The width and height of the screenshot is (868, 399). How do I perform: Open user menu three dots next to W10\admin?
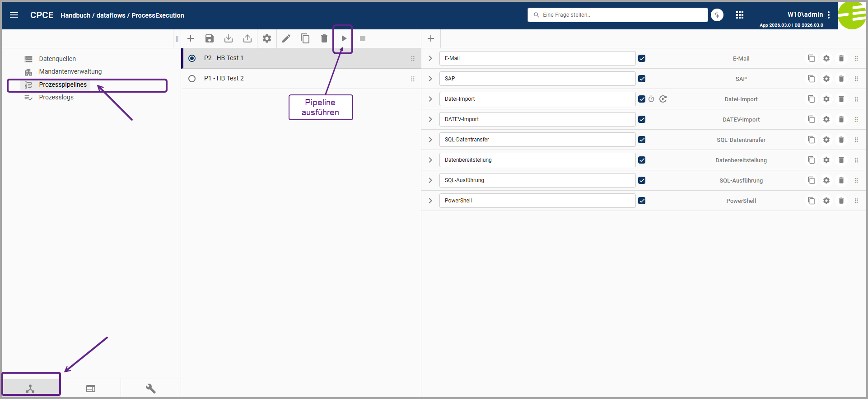pyautogui.click(x=829, y=15)
